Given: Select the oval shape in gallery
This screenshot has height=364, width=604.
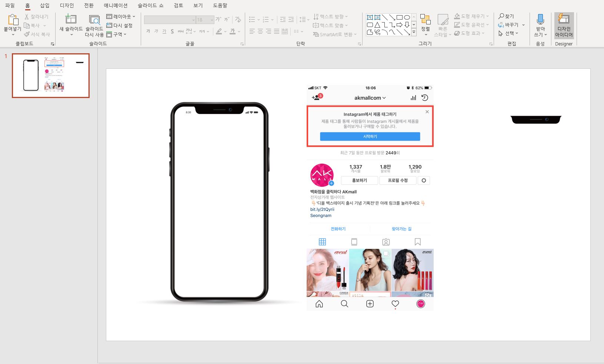Looking at the screenshot, I should tap(407, 17).
